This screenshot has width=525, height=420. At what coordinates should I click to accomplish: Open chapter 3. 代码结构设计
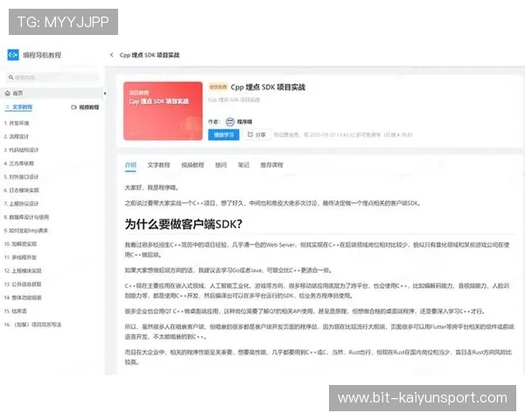point(21,150)
